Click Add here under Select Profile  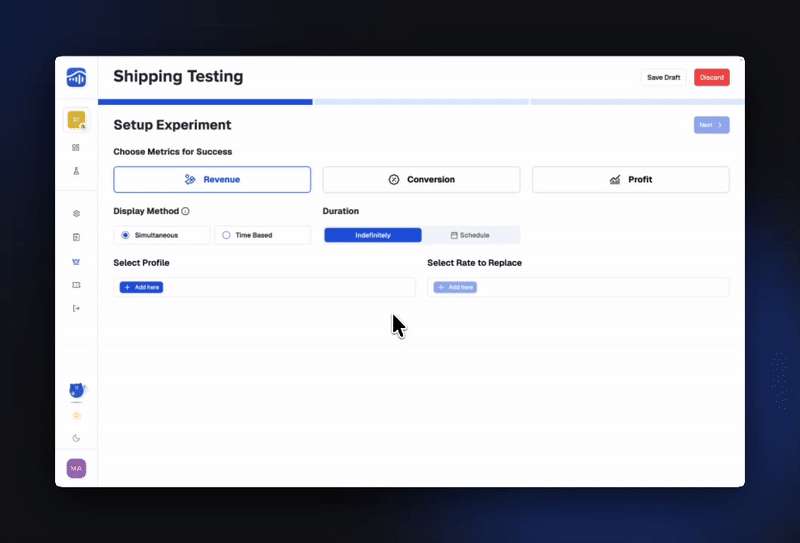click(x=141, y=287)
